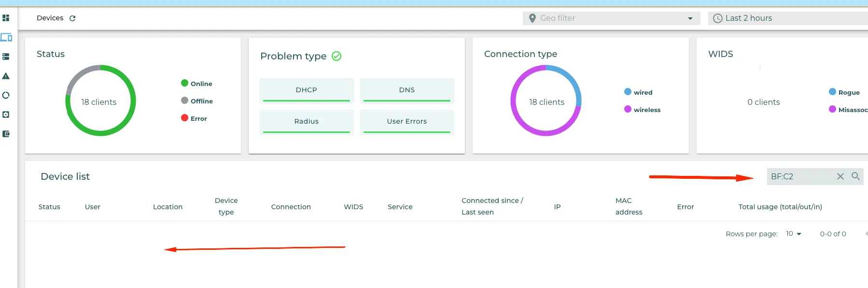Viewport: 868px width, 288px height.
Task: Sort by the IP column header
Action: (557, 207)
